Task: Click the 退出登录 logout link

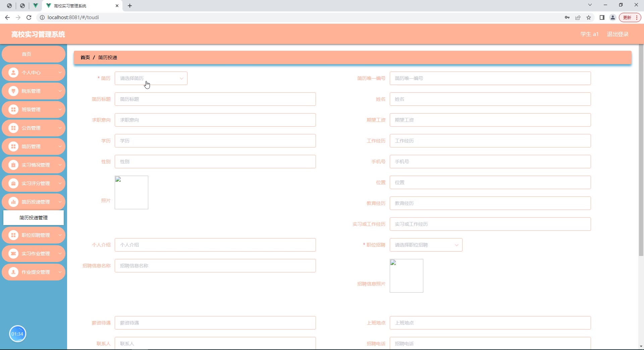Action: [618, 34]
